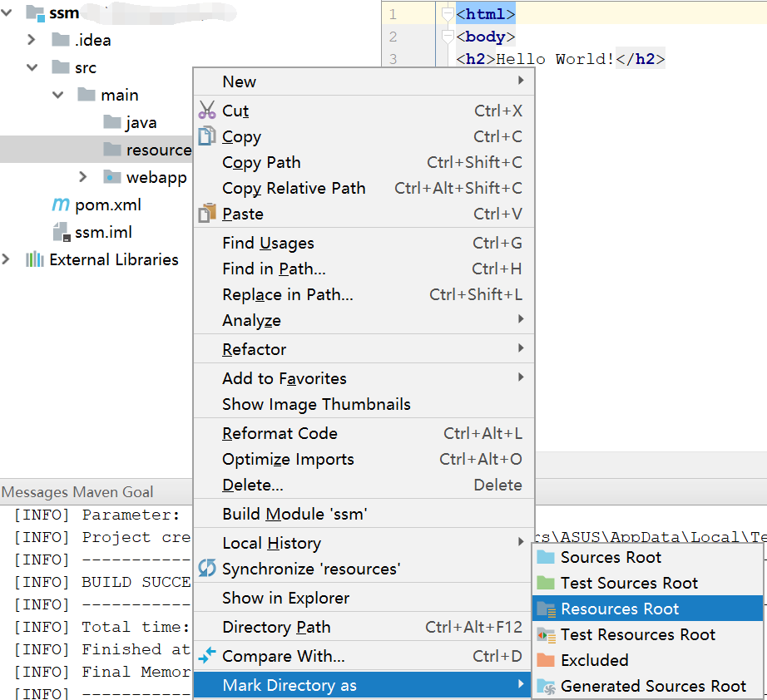Click the h2 Hello World line in editor

[560, 59]
